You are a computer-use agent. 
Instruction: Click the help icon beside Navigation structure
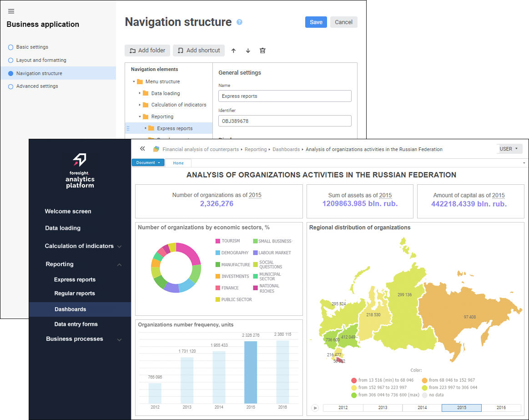click(x=239, y=22)
